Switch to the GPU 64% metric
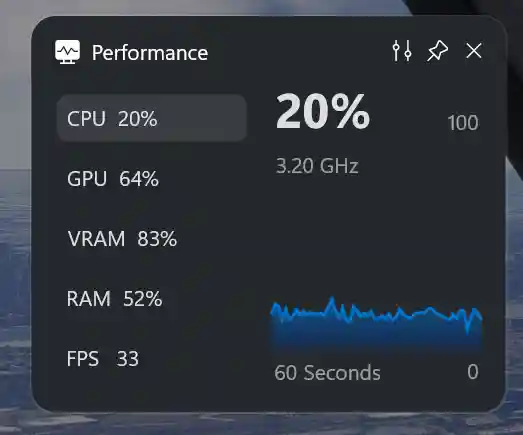Screen dimensions: 523x435 click(x=152, y=178)
